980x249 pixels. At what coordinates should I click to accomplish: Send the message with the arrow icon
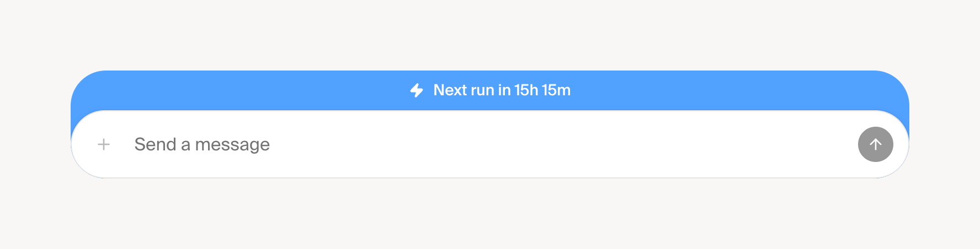click(x=875, y=144)
